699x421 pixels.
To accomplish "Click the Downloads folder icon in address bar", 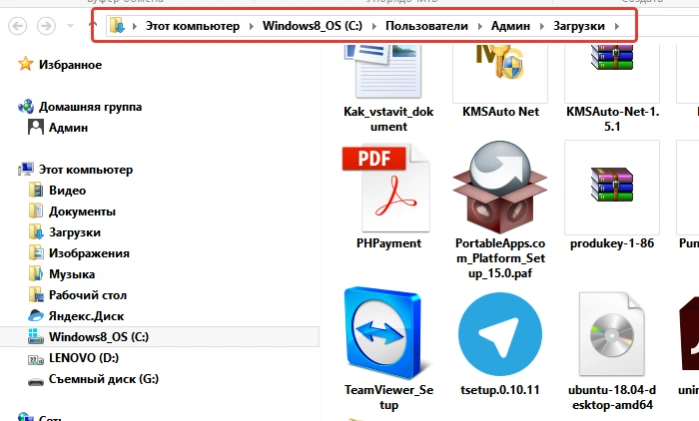I will [x=117, y=25].
